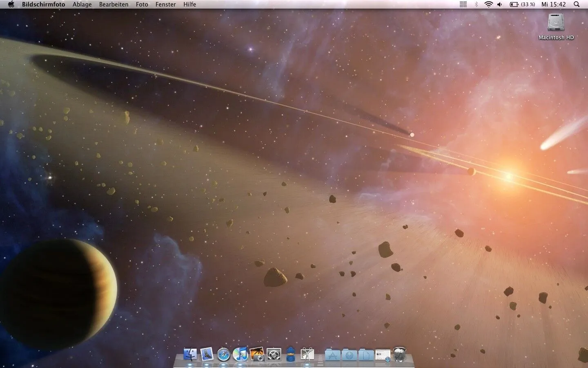Viewport: 588px width, 368px height.
Task: Open Safari compass icon in Dock
Action: [x=224, y=355]
